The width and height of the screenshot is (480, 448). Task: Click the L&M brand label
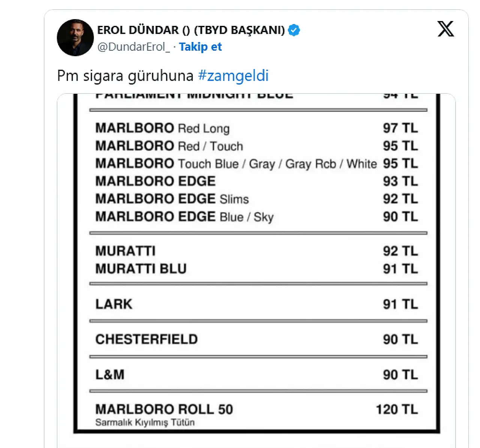click(x=110, y=375)
